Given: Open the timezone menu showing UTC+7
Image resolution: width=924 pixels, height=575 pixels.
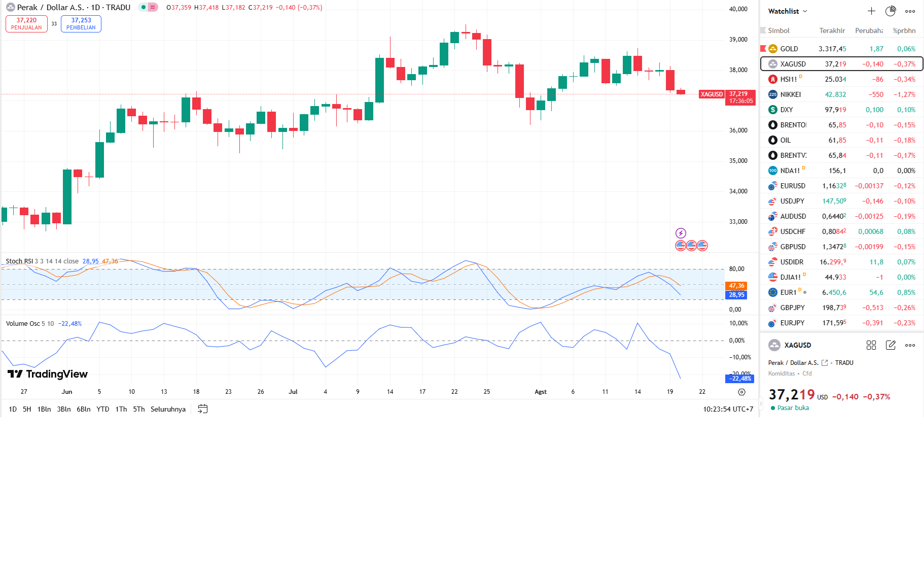Looking at the screenshot, I should 728,409.
